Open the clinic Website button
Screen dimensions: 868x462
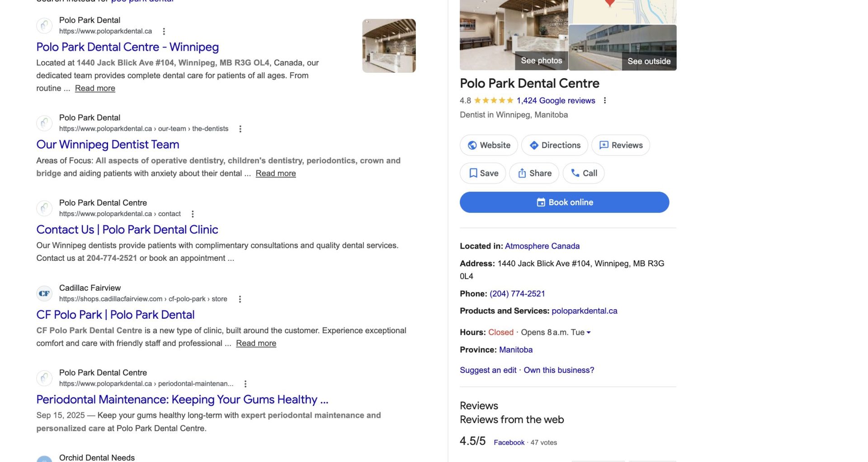(489, 145)
